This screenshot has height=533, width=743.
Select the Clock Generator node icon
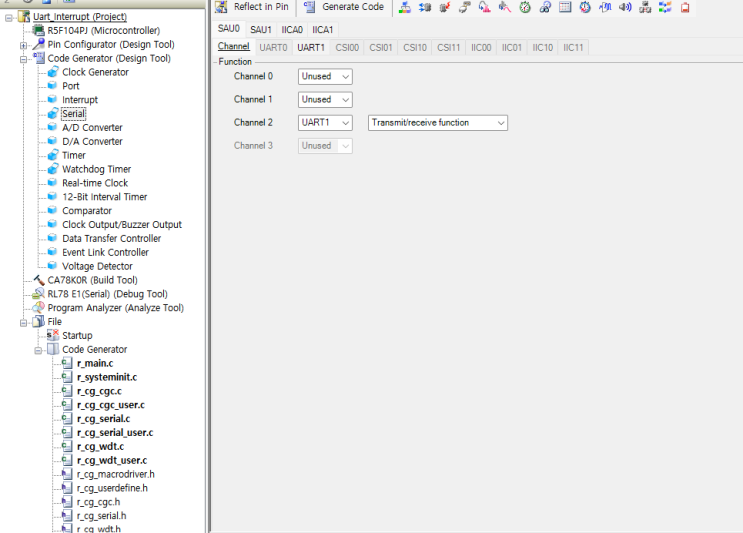click(53, 73)
